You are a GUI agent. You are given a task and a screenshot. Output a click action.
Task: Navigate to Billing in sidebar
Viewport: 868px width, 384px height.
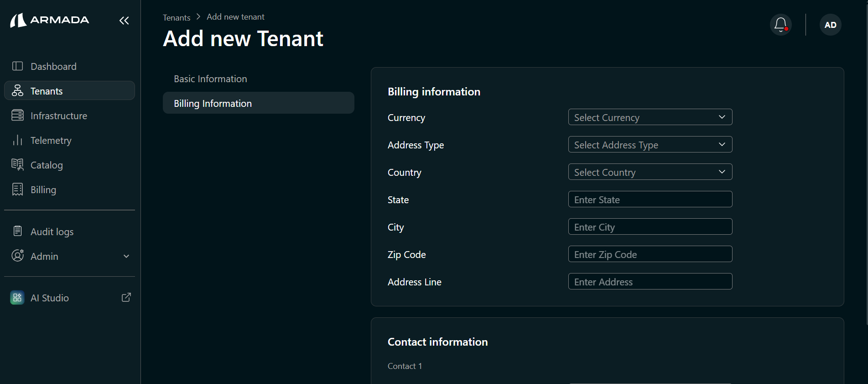(69, 189)
